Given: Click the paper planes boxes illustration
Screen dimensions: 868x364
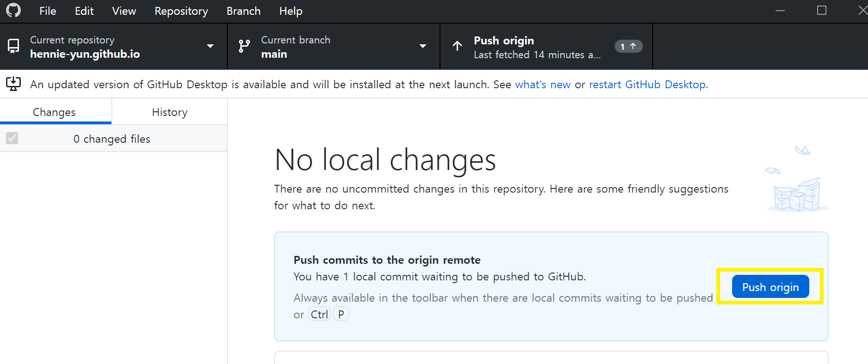Looking at the screenshot, I should (x=797, y=179).
